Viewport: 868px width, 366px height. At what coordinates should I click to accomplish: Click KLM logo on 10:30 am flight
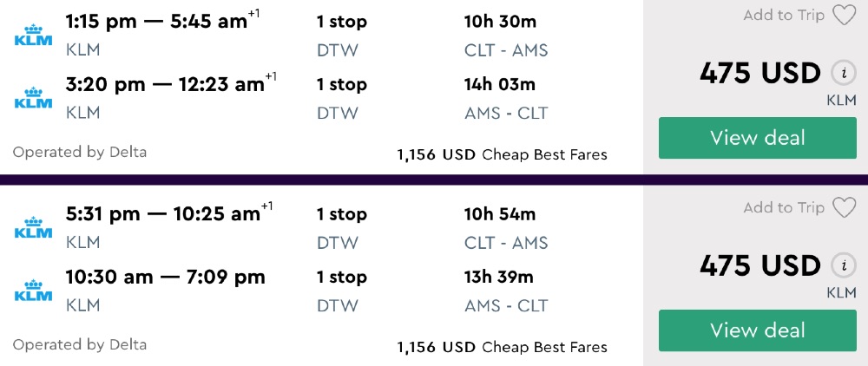pos(33,291)
